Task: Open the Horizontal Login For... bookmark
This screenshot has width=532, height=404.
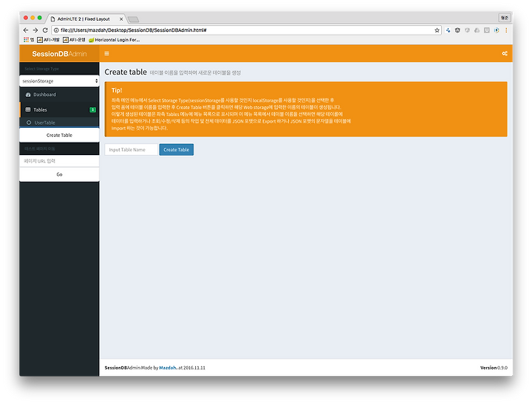Action: click(114, 40)
